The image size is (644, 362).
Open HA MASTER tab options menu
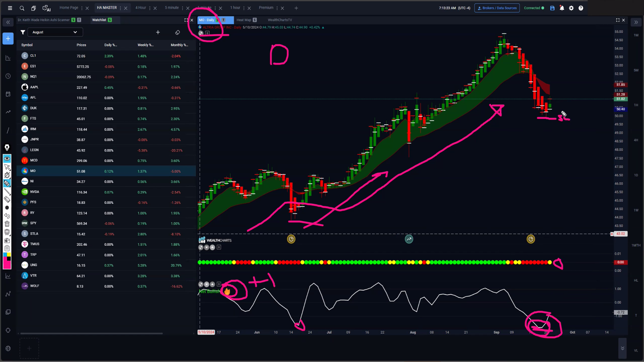[x=120, y=8]
